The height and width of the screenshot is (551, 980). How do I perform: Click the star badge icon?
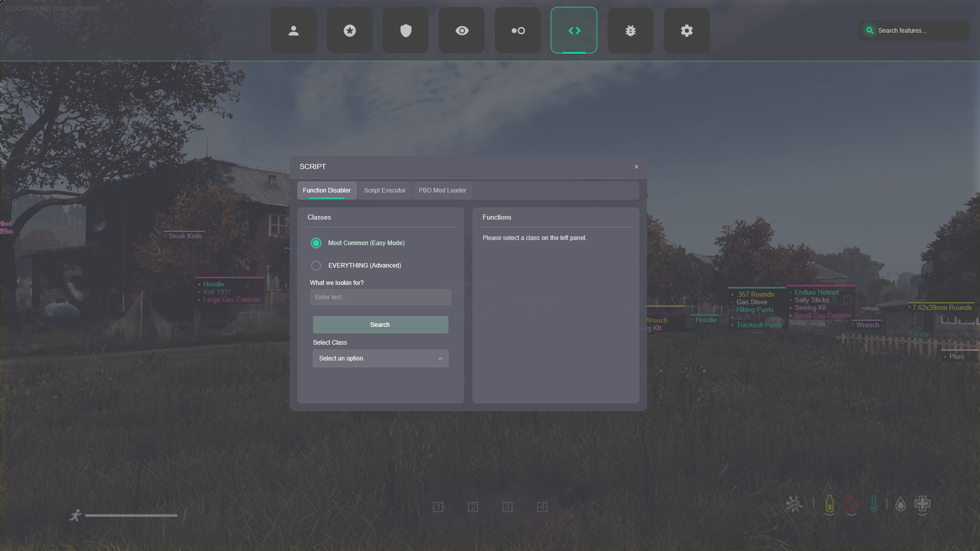click(x=349, y=31)
